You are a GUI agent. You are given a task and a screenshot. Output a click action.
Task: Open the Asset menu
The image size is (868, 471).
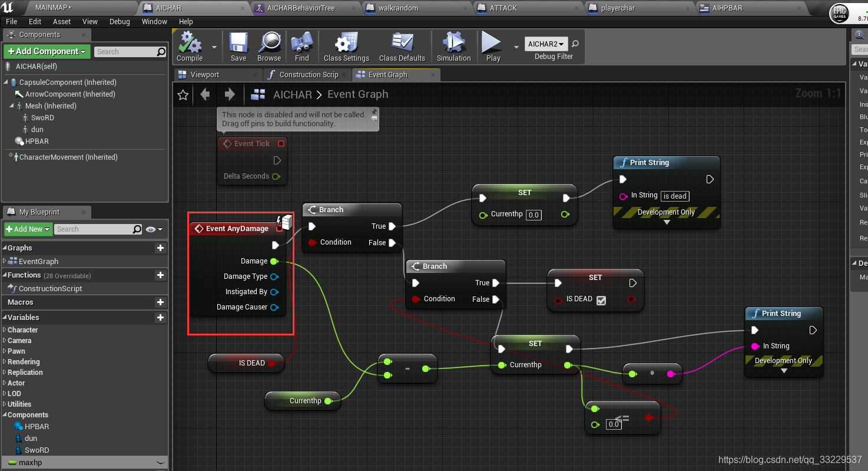click(x=62, y=22)
